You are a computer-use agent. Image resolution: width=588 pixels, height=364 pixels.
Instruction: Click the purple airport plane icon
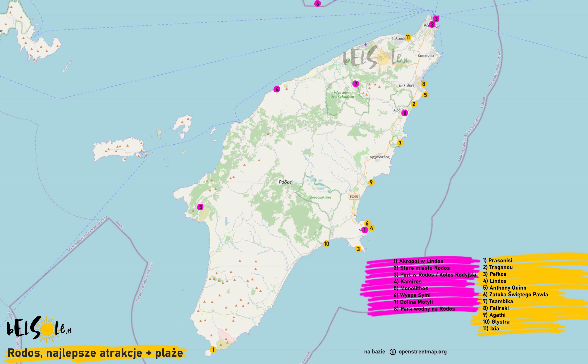(x=366, y=44)
